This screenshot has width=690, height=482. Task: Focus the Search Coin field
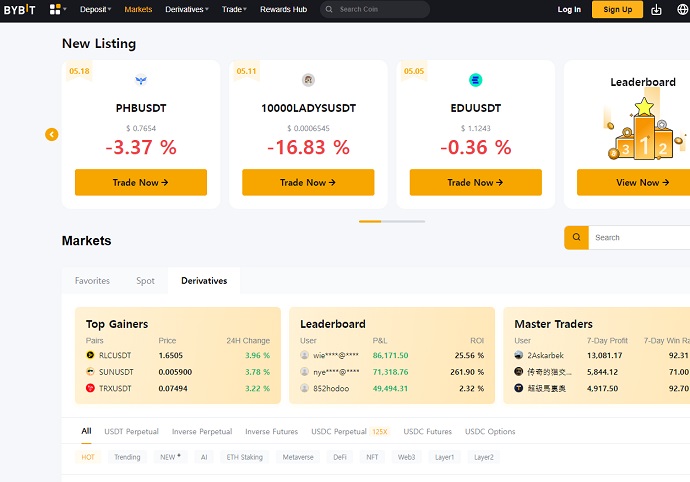coord(375,9)
